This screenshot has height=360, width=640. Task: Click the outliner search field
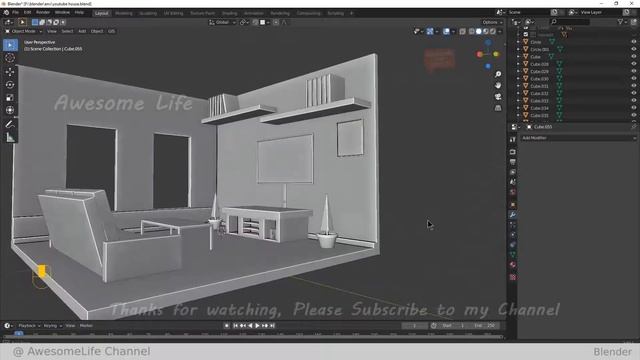[569, 22]
